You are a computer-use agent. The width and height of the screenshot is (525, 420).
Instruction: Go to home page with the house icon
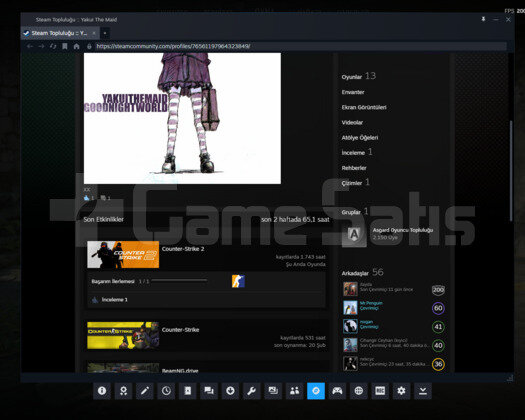pyautogui.click(x=76, y=46)
